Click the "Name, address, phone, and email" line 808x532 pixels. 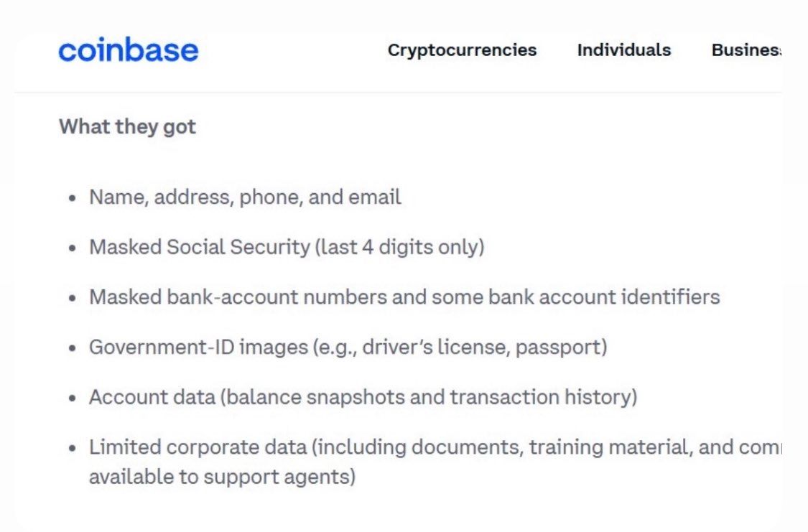[x=245, y=197]
